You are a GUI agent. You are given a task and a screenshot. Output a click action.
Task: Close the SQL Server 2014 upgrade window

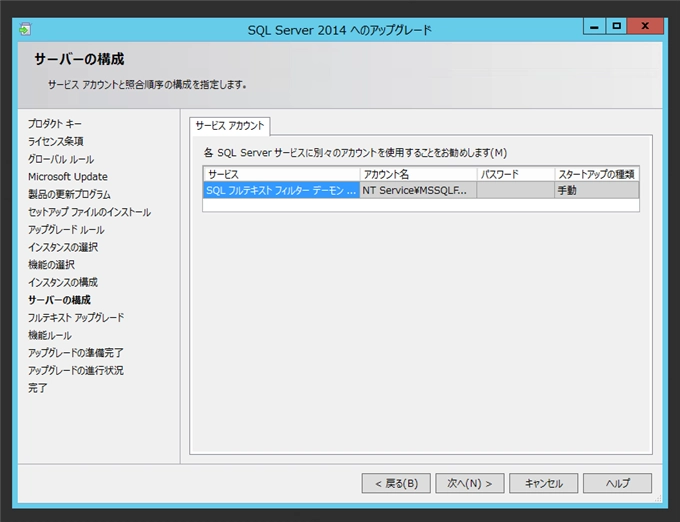point(645,26)
